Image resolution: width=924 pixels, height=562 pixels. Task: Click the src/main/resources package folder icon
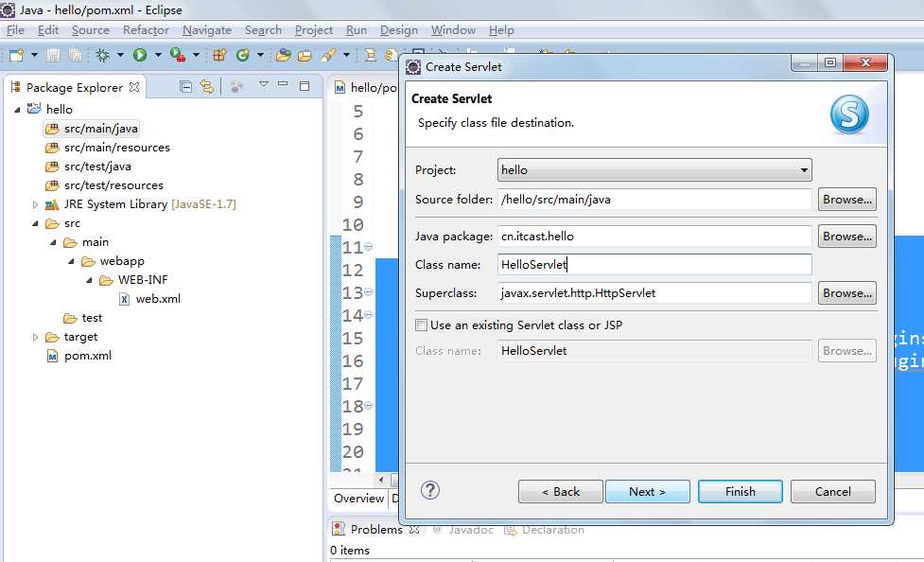(x=52, y=148)
